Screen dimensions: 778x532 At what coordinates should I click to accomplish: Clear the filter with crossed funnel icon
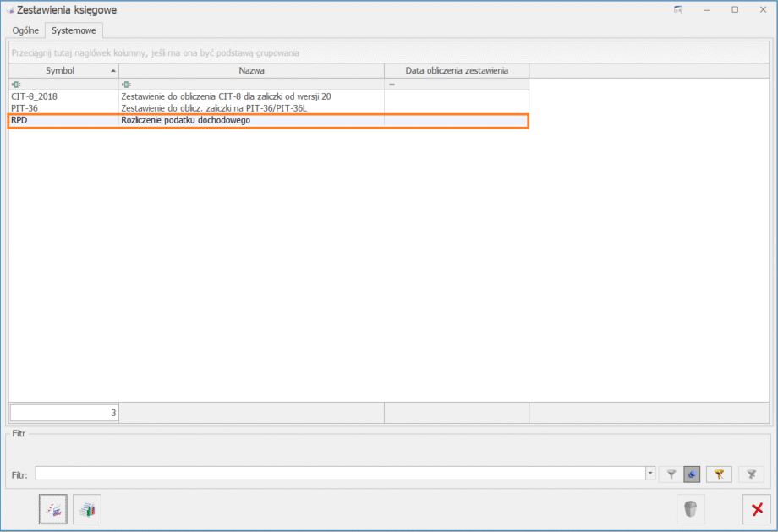click(x=751, y=474)
